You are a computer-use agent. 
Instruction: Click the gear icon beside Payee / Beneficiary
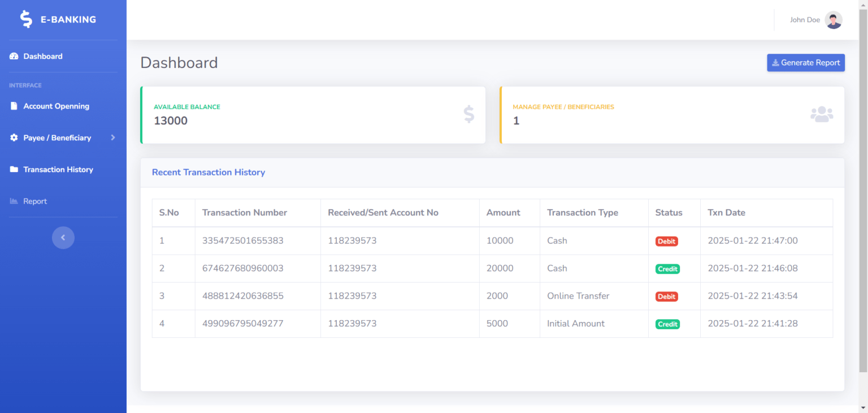coord(13,137)
